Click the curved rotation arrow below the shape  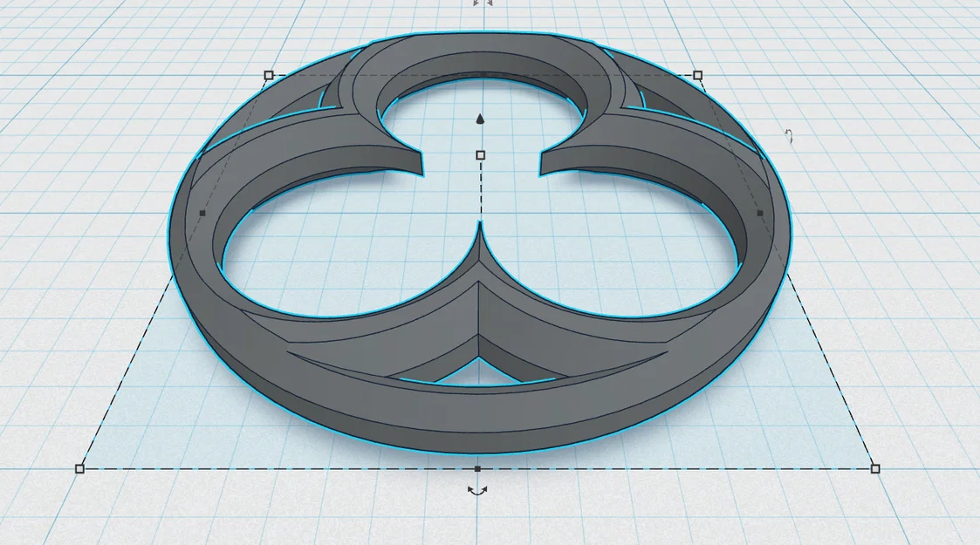click(x=477, y=491)
